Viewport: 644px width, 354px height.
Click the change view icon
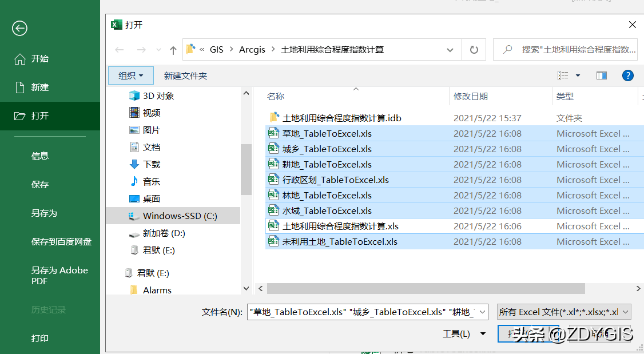point(563,75)
